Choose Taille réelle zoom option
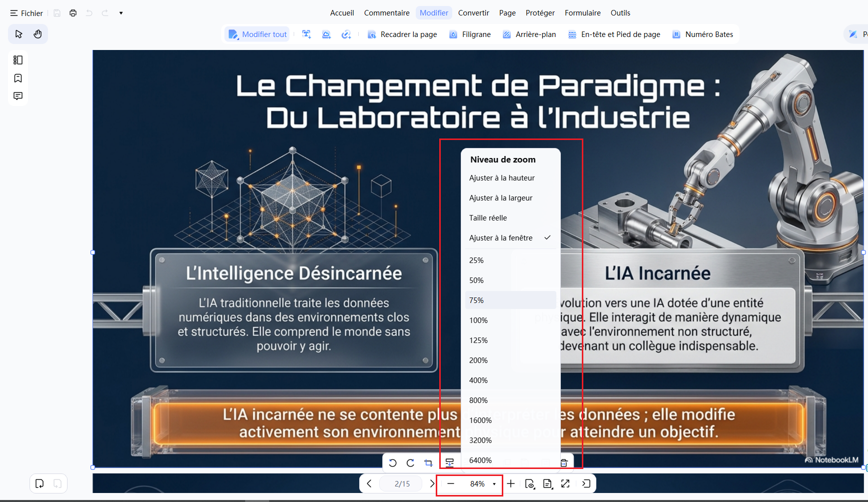Screen dimensions: 868x502 (510, 218)
